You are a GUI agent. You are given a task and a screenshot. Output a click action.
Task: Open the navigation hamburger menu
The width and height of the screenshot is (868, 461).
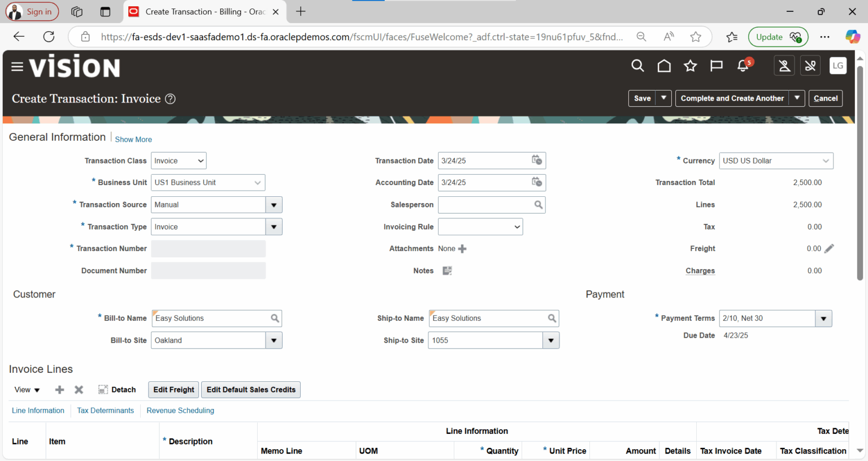[17, 66]
